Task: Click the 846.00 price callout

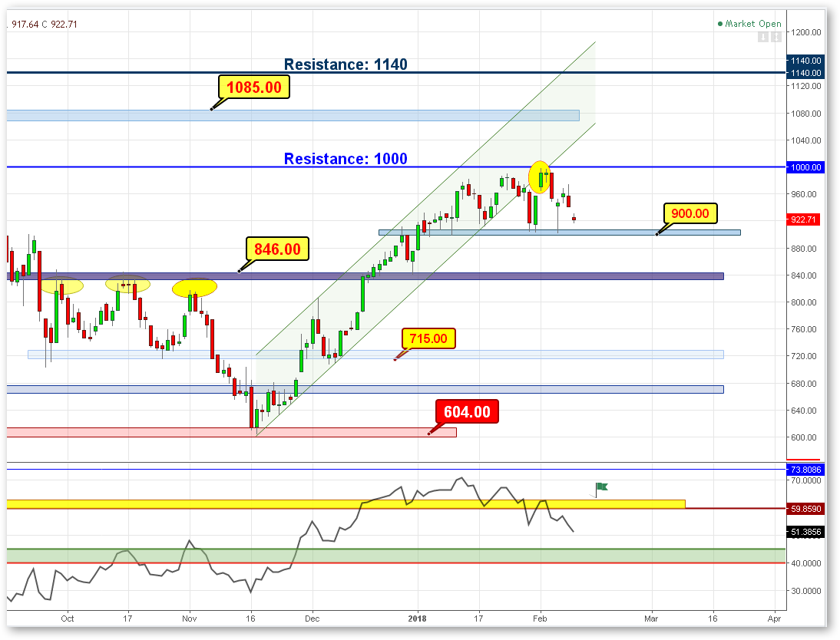Action: coord(277,249)
